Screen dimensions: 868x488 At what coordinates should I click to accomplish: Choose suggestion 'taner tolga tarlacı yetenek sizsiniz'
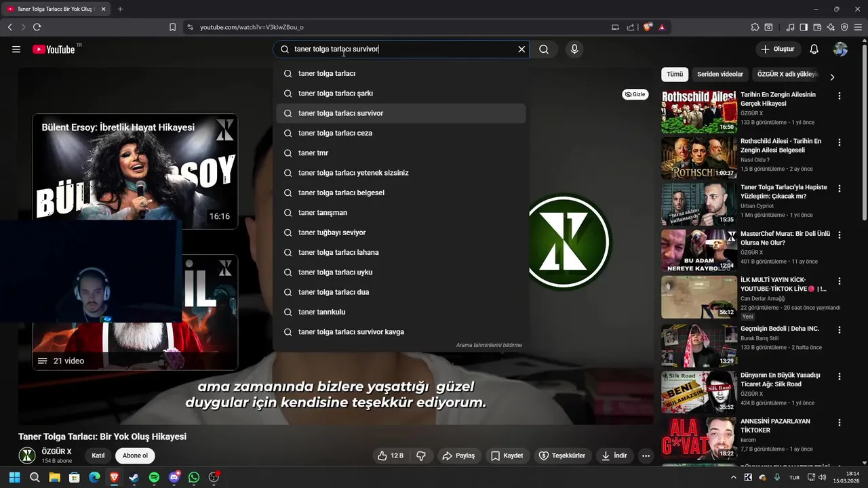[401, 173]
